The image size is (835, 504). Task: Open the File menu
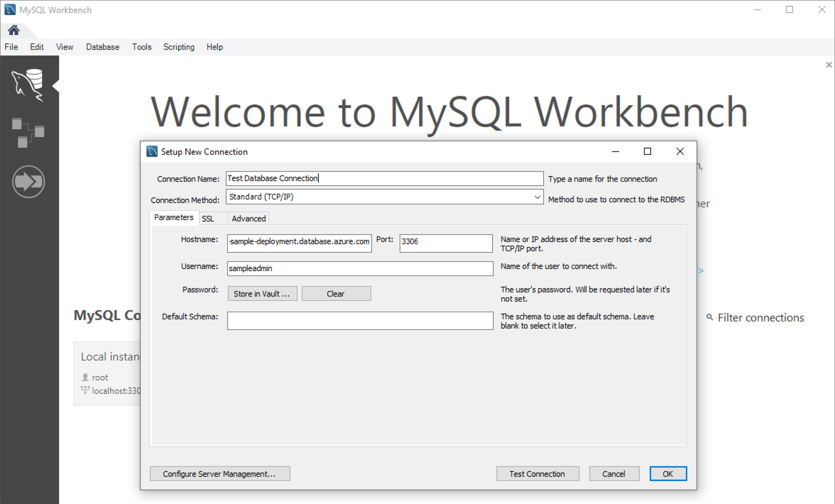11,47
